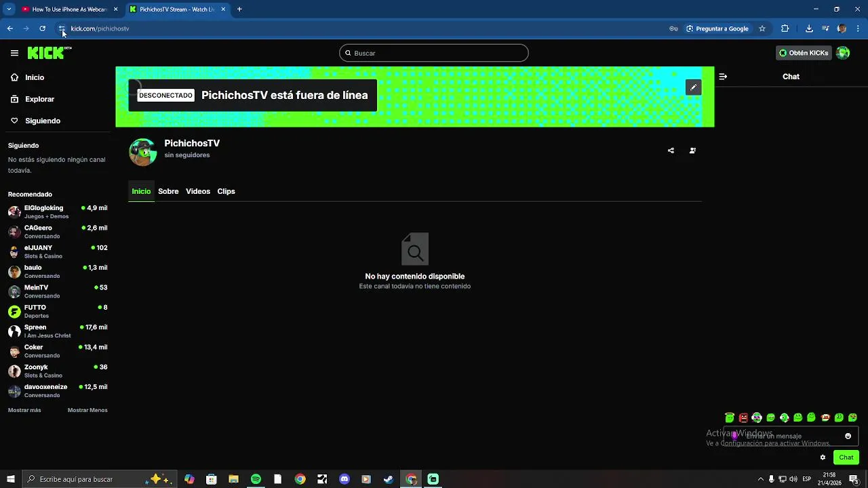Share the PichichosTV channel icon

click(x=671, y=150)
